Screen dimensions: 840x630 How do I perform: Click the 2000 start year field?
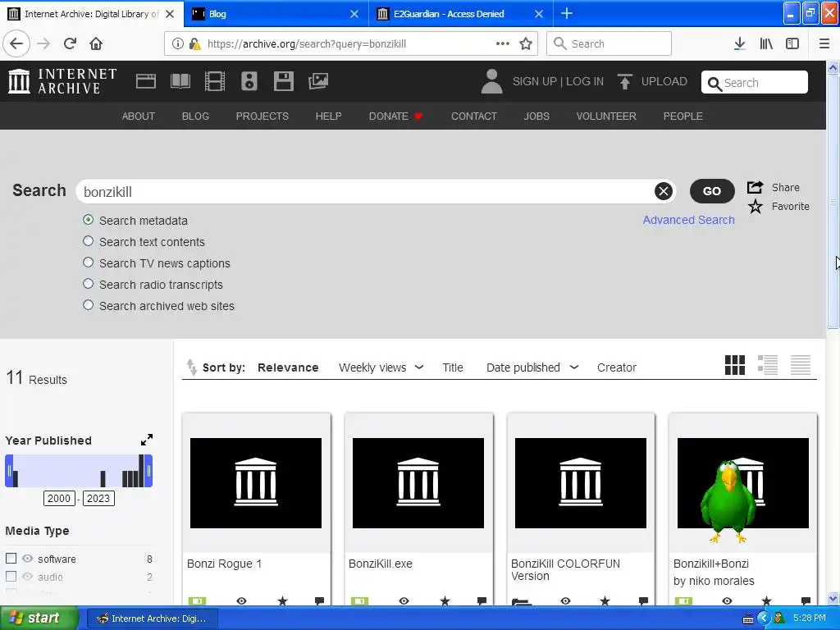[x=59, y=498]
